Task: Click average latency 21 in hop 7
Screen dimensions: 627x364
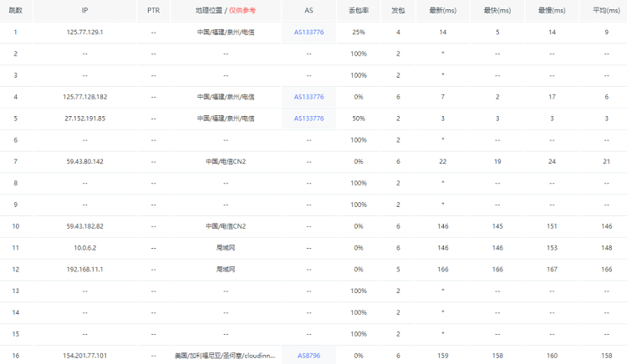Action: [x=606, y=162]
